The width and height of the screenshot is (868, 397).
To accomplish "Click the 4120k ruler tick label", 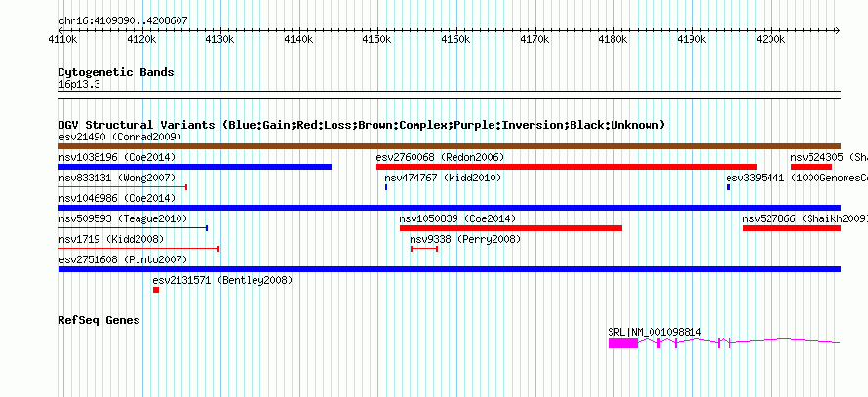I will point(141,40).
